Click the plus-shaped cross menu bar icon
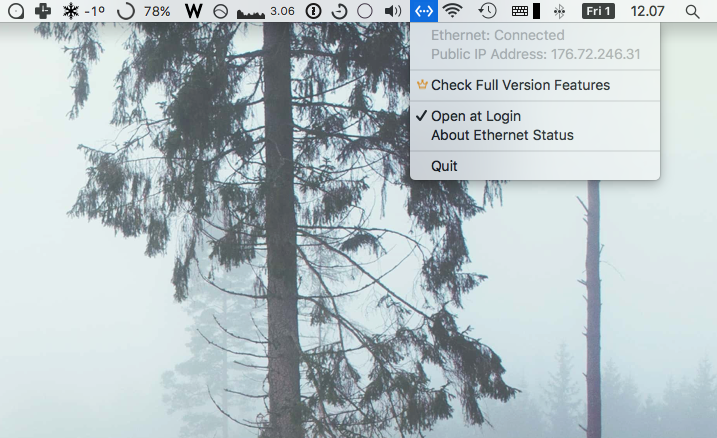The width and height of the screenshot is (717, 438). [x=43, y=11]
